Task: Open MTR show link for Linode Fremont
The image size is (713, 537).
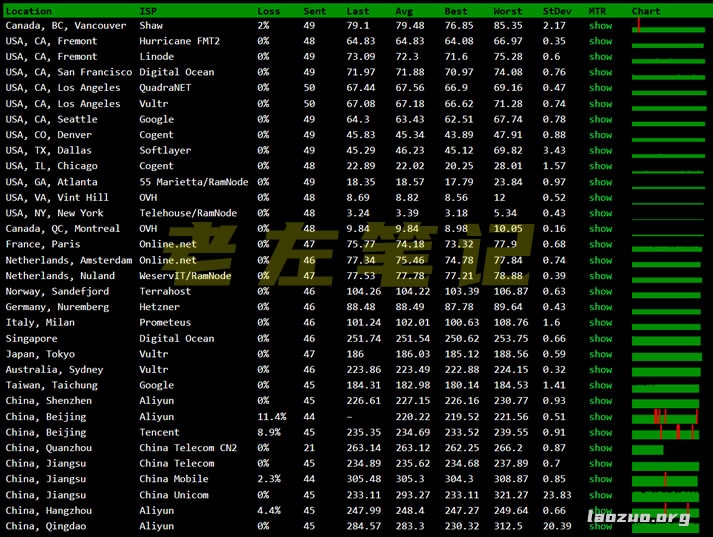Action: pyautogui.click(x=600, y=57)
